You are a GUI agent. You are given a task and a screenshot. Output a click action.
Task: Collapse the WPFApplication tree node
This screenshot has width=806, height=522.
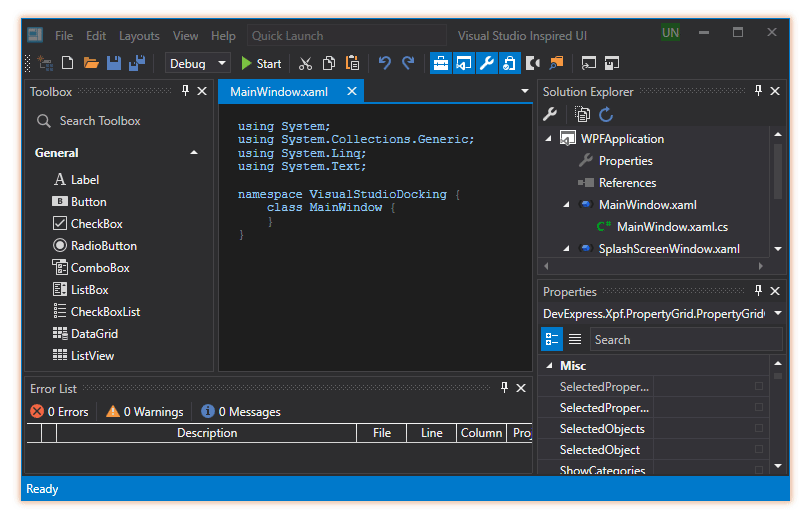(x=548, y=138)
